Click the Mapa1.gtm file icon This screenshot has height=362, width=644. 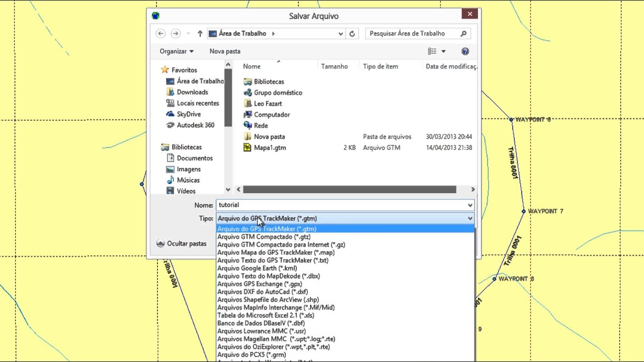(x=248, y=148)
